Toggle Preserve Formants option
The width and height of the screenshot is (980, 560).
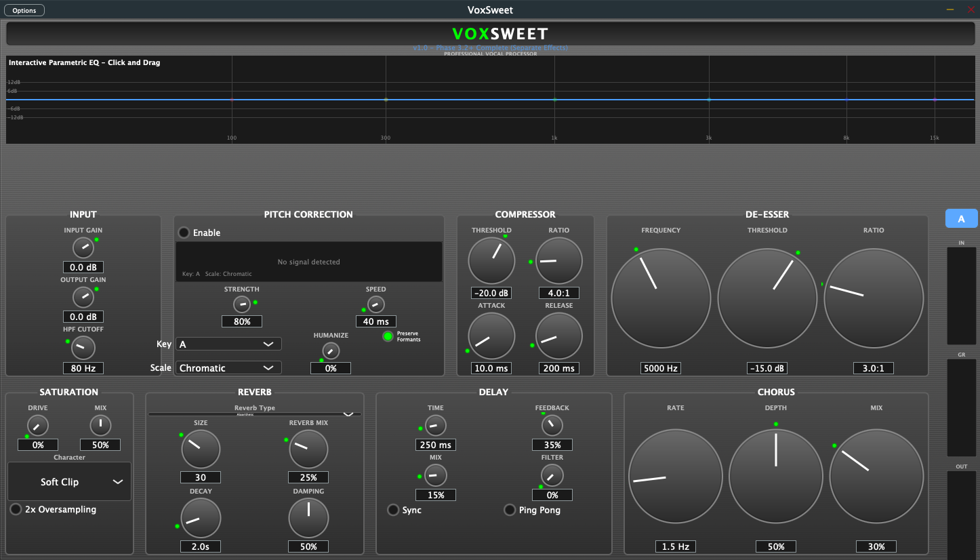click(388, 336)
